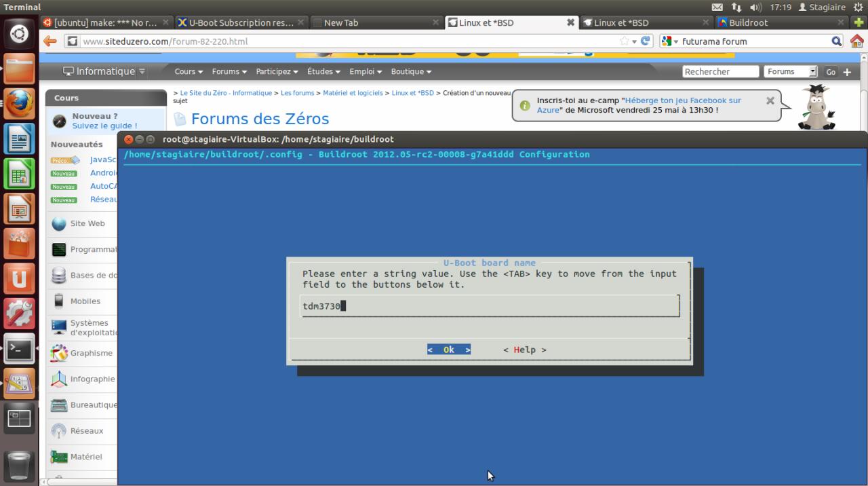
Task: Reload page with the refresh icon
Action: click(646, 41)
